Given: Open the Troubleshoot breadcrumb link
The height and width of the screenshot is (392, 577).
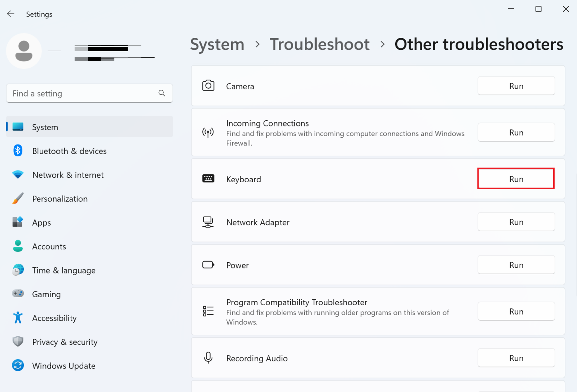Looking at the screenshot, I should [x=320, y=44].
